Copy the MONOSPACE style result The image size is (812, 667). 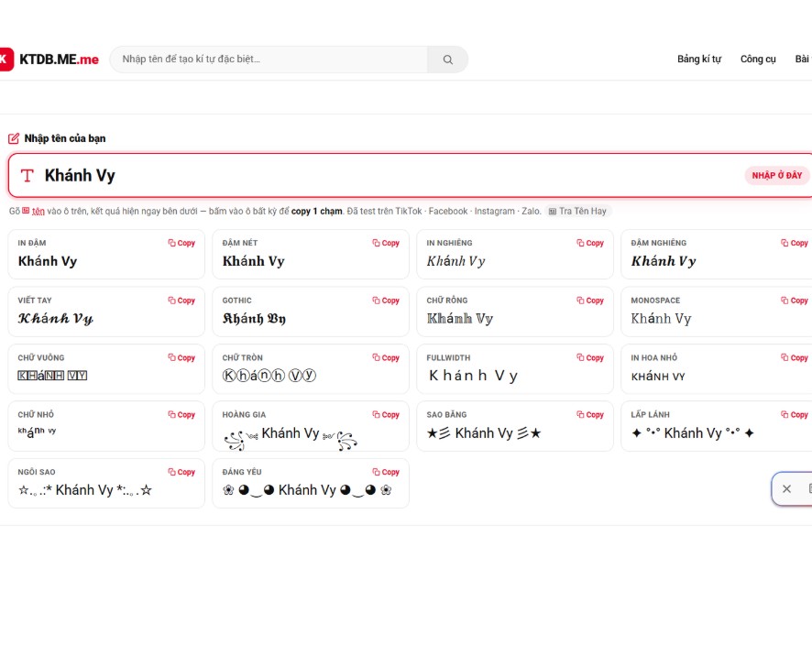click(795, 301)
